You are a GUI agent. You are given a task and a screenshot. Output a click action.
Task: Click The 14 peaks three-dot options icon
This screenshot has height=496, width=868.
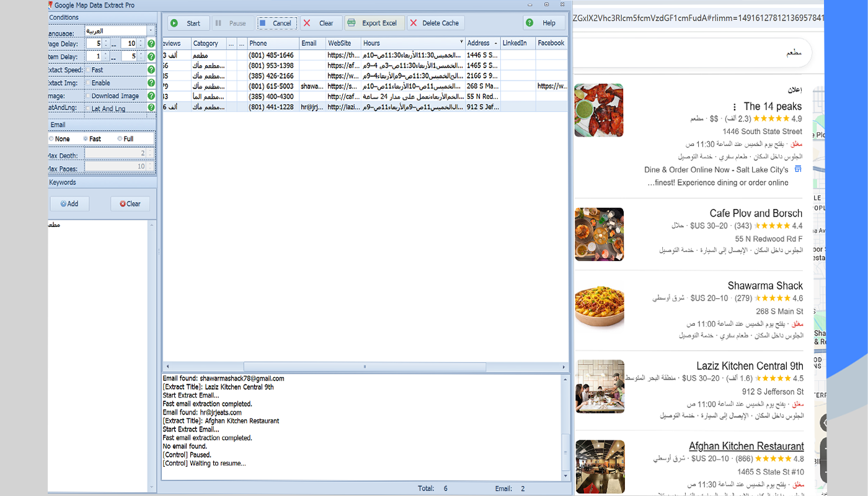735,107
